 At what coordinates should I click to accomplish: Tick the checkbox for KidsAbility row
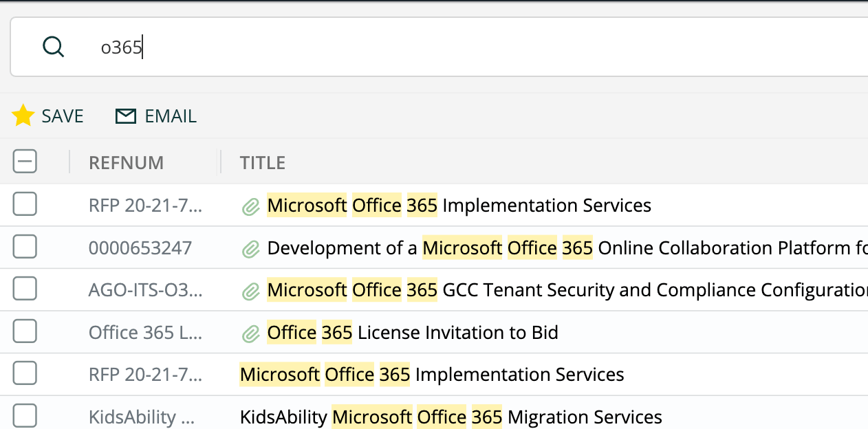25,416
